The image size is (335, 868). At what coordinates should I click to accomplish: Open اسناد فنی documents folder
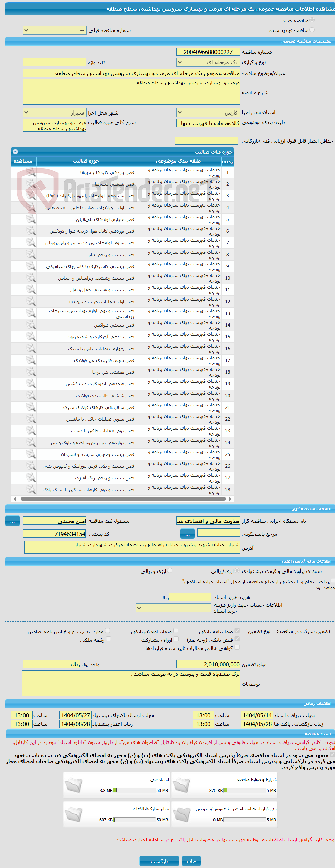(x=74, y=785)
